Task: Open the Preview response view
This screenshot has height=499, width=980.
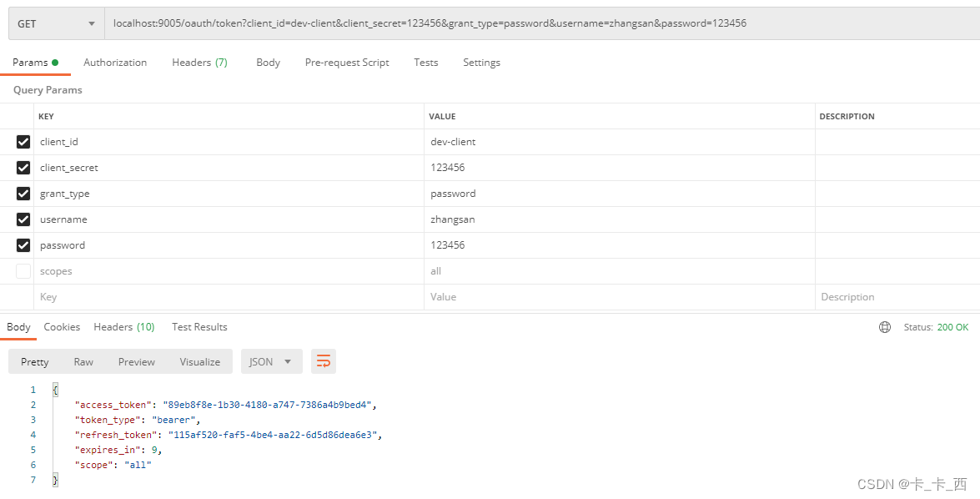Action: point(136,361)
